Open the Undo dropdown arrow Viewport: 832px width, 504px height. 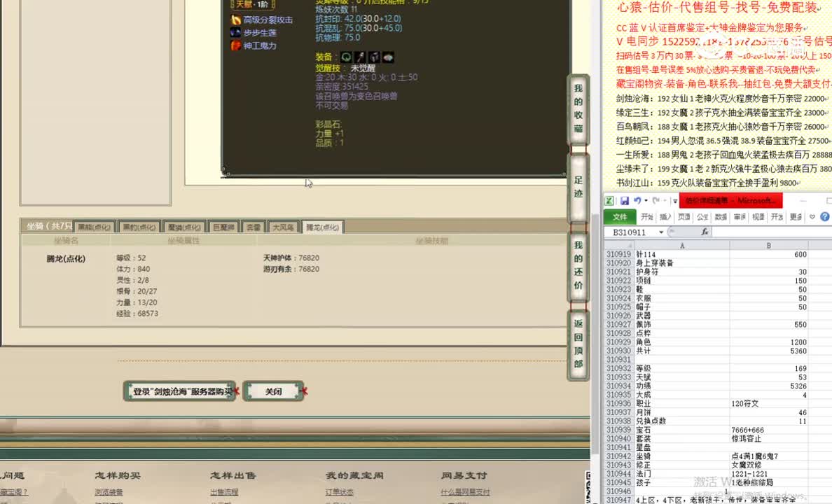tap(646, 200)
